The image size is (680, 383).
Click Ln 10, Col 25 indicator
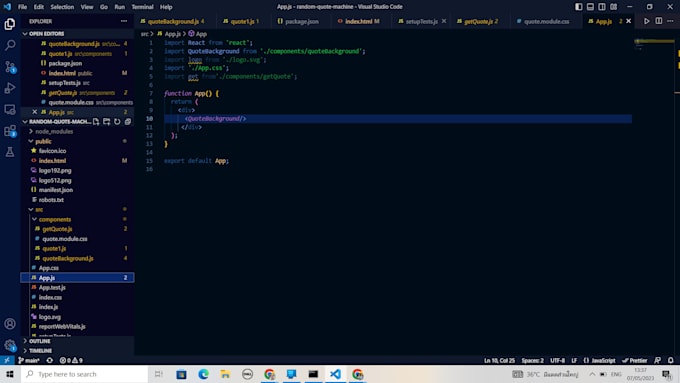(x=499, y=360)
